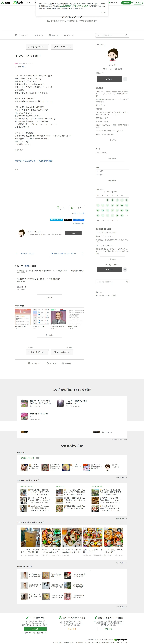The height and width of the screenshot is (644, 144).
Task: Click フォロー button in ボン太さんをフォロー box
Action: [x=73, y=233]
